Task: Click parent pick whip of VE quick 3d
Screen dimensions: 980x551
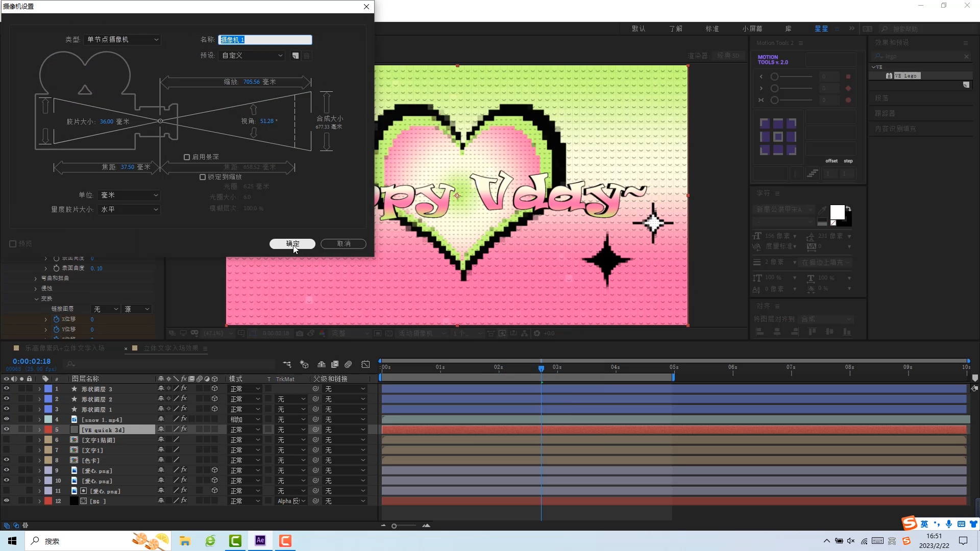Action: (x=316, y=430)
